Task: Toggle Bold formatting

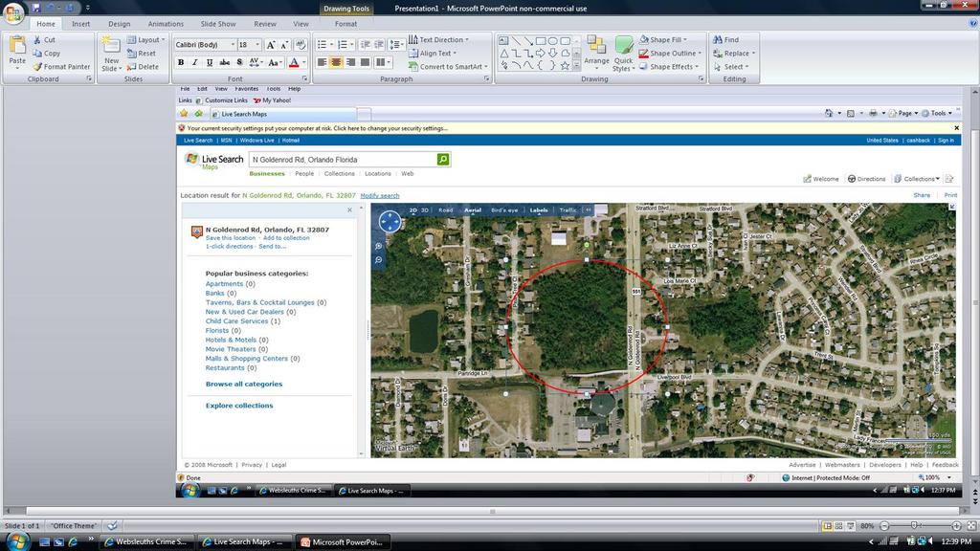Action: pos(180,62)
